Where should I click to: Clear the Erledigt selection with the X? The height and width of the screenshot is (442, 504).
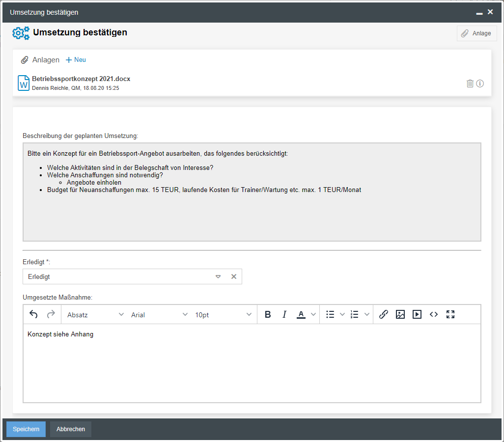pos(234,276)
